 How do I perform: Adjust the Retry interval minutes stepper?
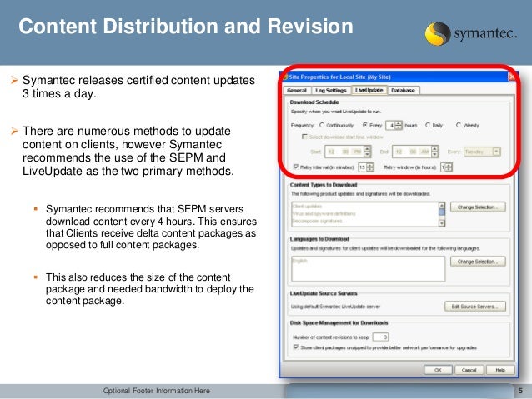(x=370, y=167)
